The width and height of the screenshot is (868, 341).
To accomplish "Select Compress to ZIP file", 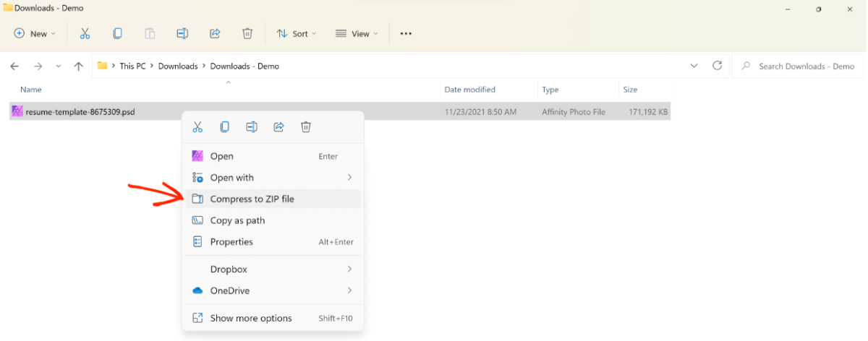I will pyautogui.click(x=252, y=199).
